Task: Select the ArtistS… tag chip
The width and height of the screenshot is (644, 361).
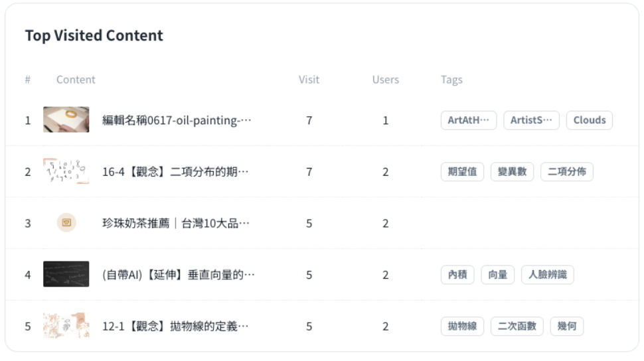Action: pos(531,120)
